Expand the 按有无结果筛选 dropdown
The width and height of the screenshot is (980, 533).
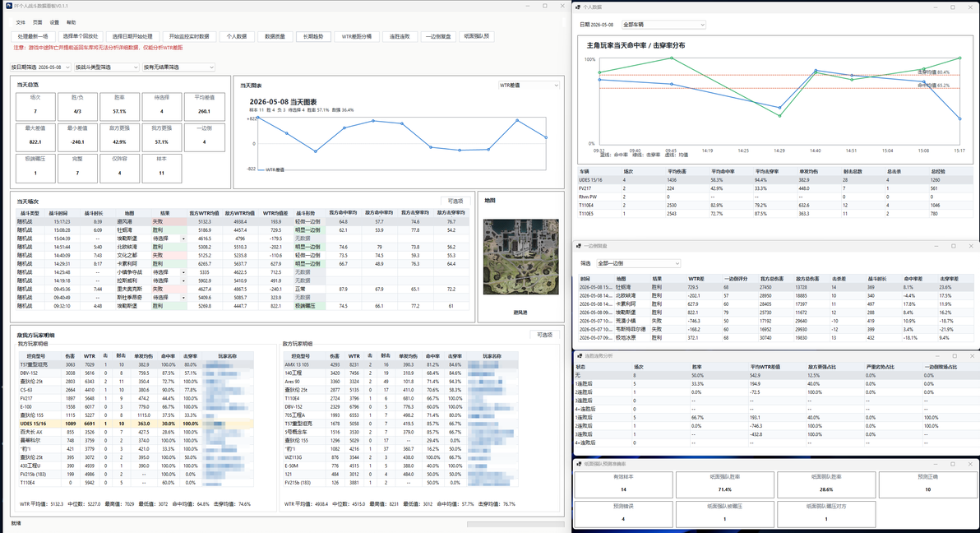click(179, 67)
